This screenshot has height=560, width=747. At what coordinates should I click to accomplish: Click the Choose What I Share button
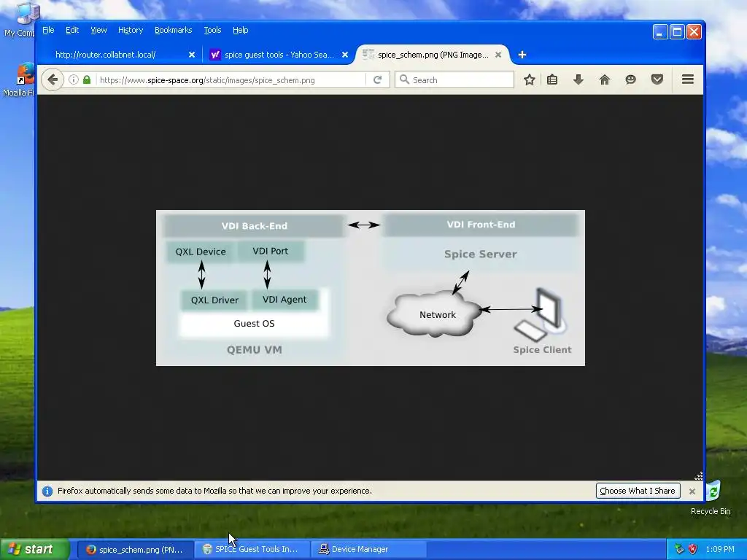pos(638,491)
